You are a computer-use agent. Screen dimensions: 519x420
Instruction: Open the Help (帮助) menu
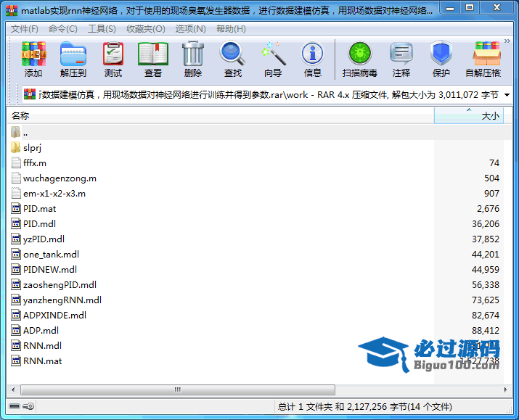[x=231, y=29]
